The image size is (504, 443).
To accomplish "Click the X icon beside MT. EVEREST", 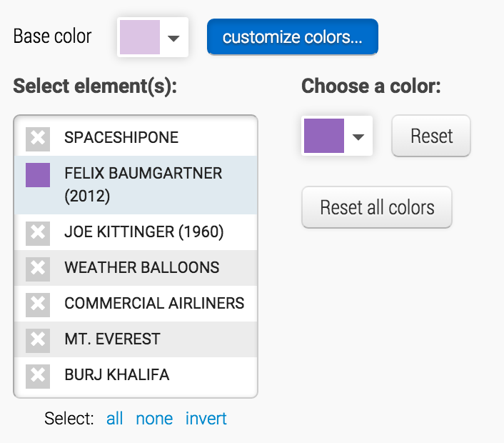I will (x=38, y=340).
